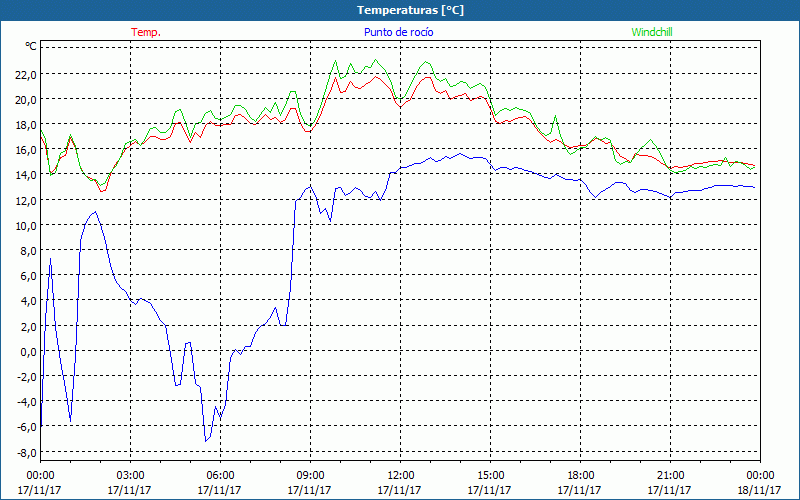The image size is (800, 500).
Task: Click the 12,0 y-axis value
Action: 26,201
